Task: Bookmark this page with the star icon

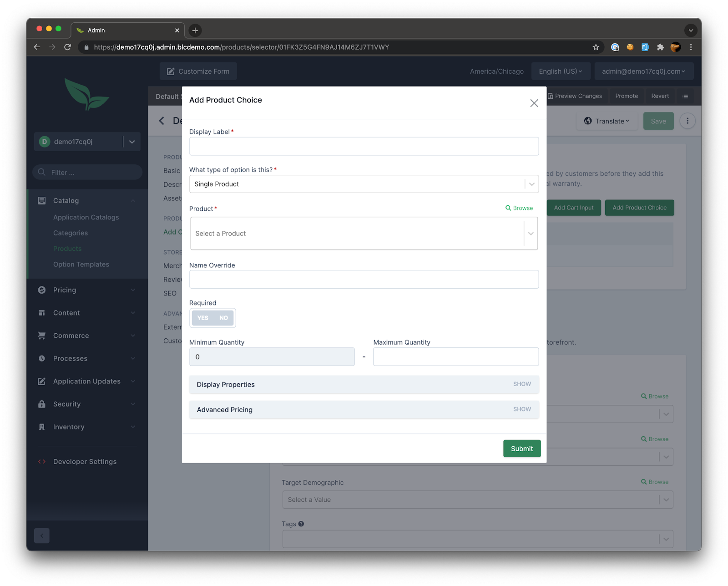Action: [x=596, y=47]
